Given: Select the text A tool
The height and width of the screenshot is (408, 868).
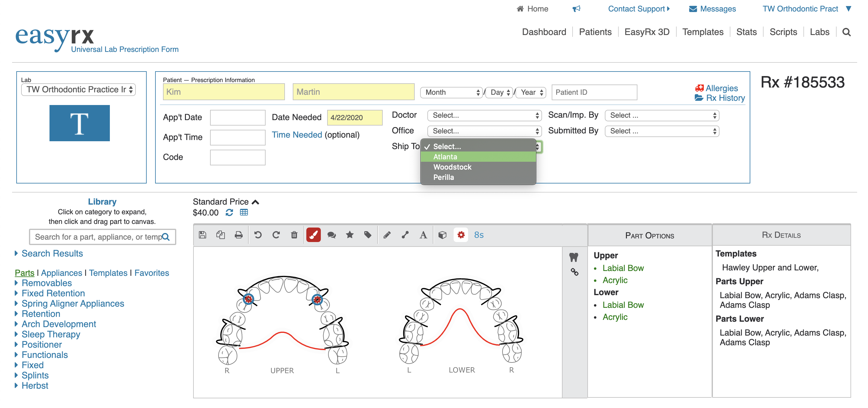Looking at the screenshot, I should click(x=423, y=235).
